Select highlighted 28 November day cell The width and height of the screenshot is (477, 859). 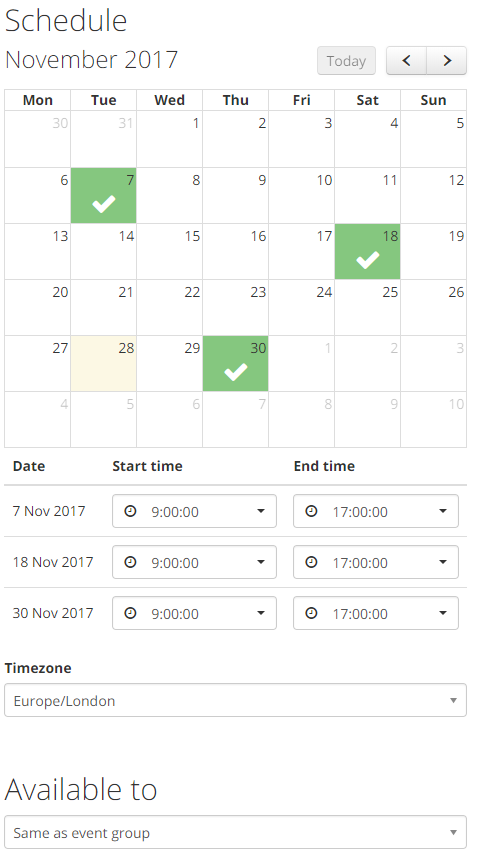pyautogui.click(x=104, y=363)
